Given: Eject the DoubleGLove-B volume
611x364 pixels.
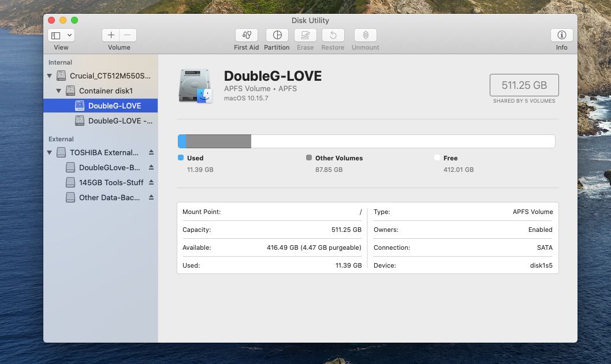Looking at the screenshot, I should (x=151, y=168).
